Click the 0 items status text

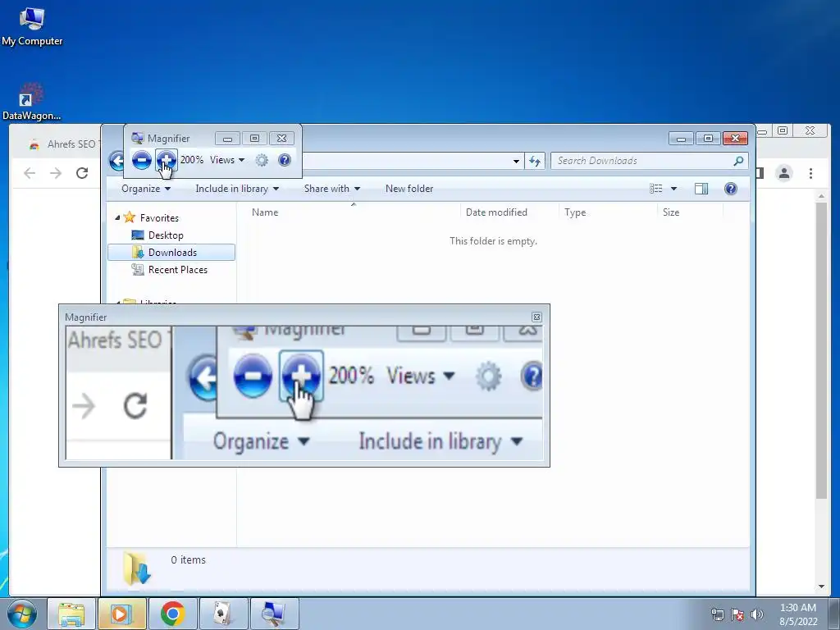[x=188, y=559]
